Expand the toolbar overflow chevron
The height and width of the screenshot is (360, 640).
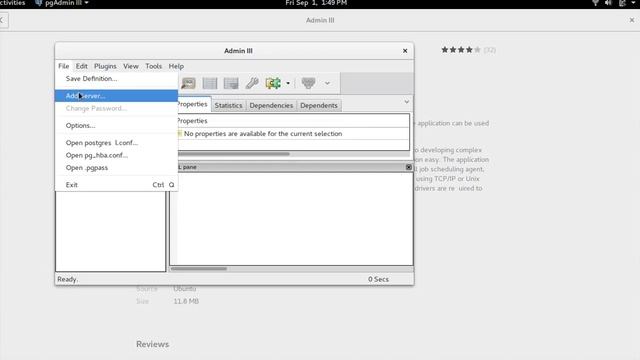click(x=327, y=83)
